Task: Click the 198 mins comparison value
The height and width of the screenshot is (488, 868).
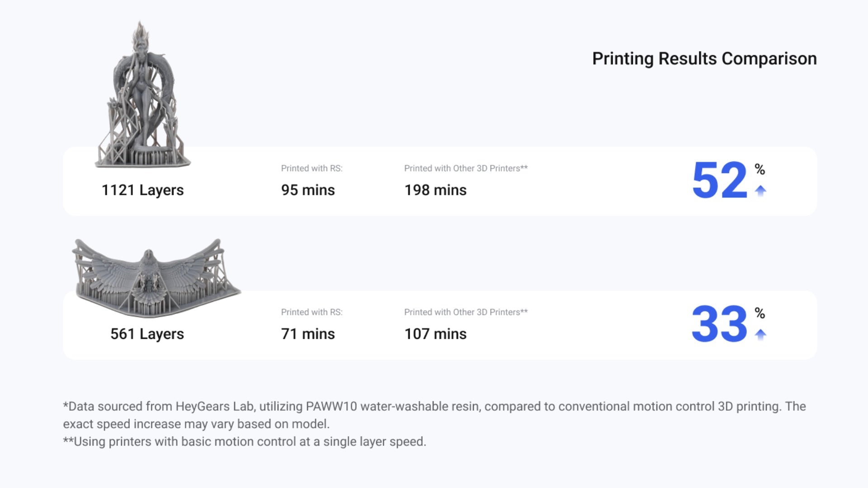Action: tap(435, 190)
